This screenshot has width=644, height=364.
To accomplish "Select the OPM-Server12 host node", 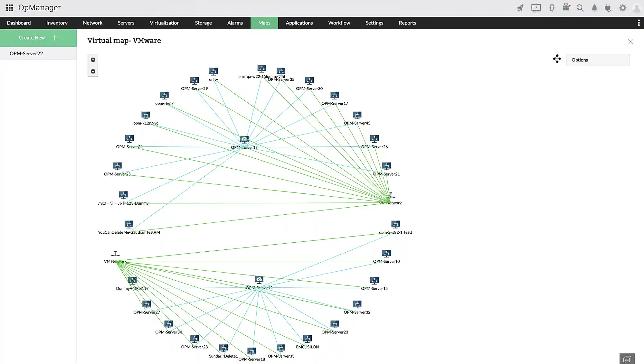I will coord(259,280).
